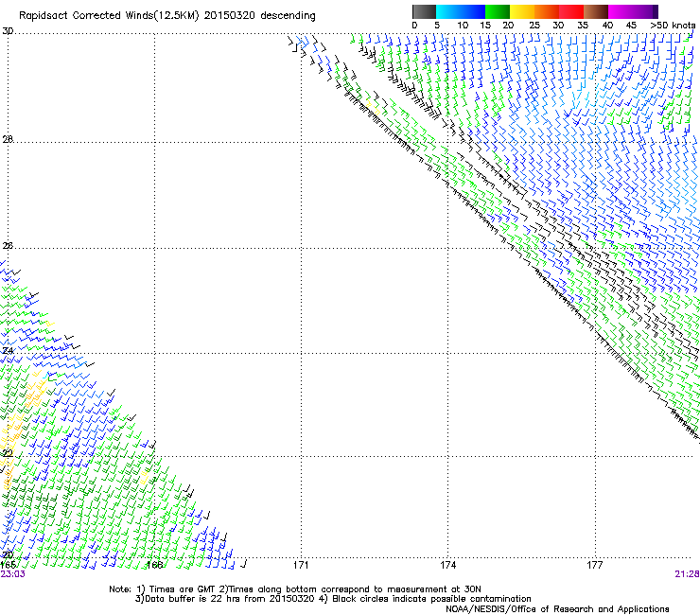This screenshot has height=615, width=700.
Task: Click the 'Rapidscat Corrected Winds(12.5KM)' title text
Action: click(x=109, y=16)
